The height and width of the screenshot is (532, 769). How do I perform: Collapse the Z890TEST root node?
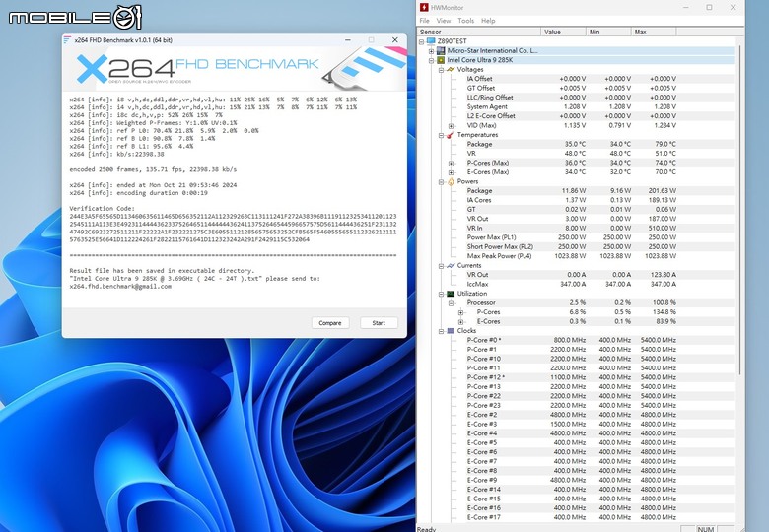click(x=421, y=41)
